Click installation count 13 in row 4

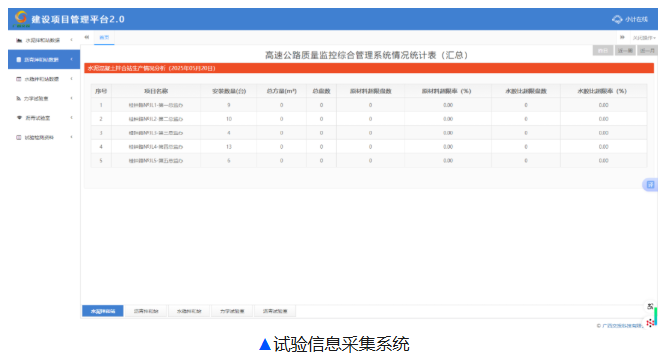(229, 147)
